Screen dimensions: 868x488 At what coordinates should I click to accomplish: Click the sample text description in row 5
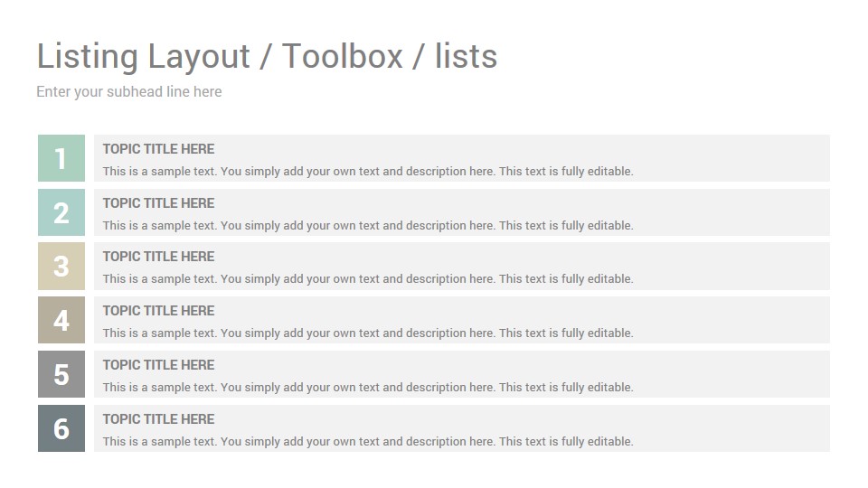click(x=368, y=388)
